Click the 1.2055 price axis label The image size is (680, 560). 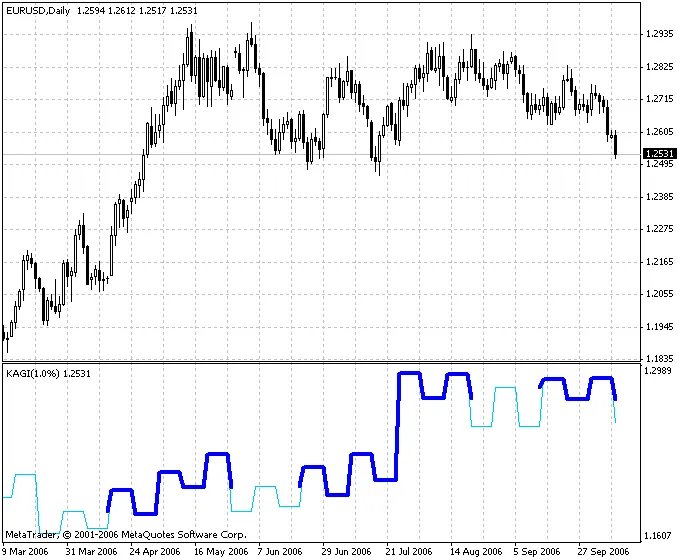[658, 294]
